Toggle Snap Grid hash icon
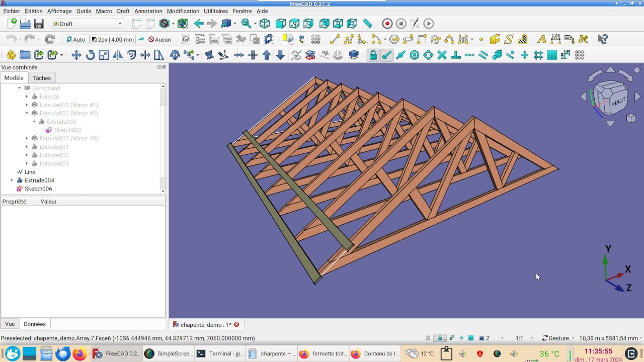 [538, 55]
